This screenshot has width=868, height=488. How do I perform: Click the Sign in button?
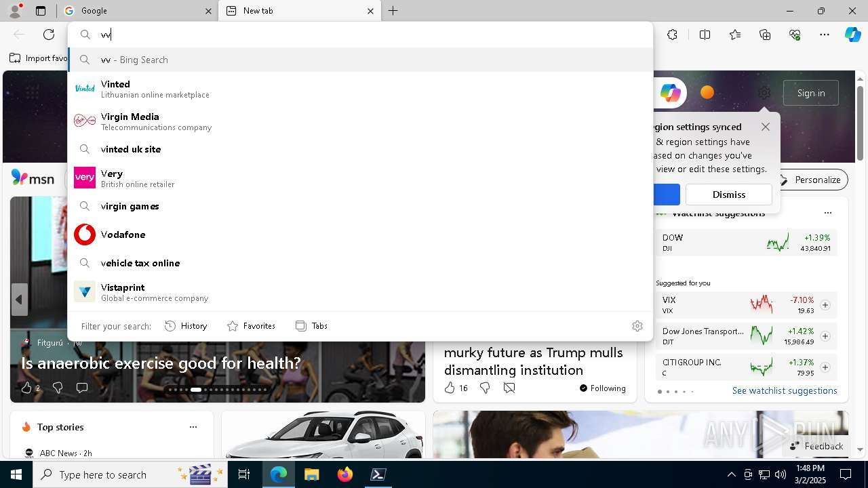811,93
